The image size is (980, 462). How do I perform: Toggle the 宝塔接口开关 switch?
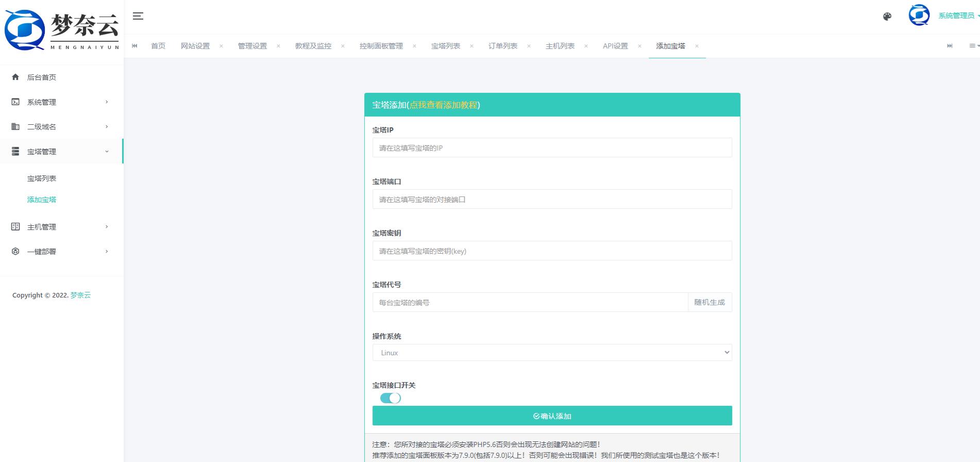tap(390, 398)
